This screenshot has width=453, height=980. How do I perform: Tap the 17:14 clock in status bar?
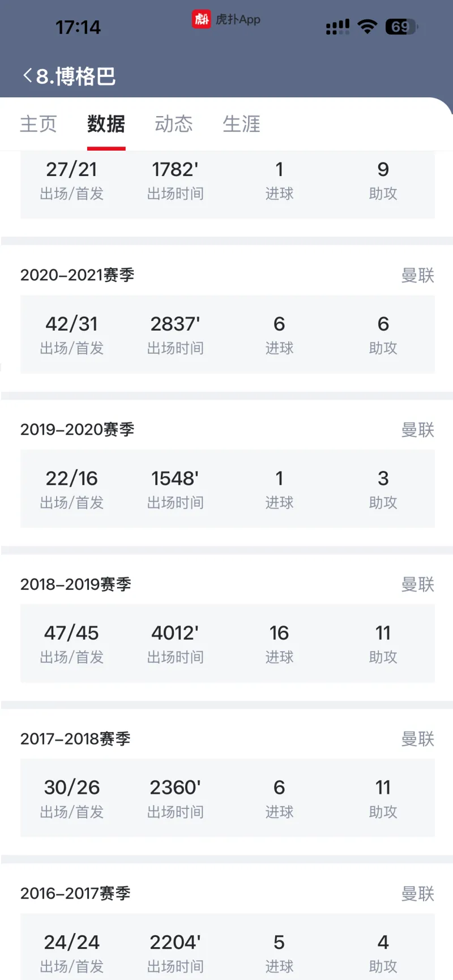78,27
